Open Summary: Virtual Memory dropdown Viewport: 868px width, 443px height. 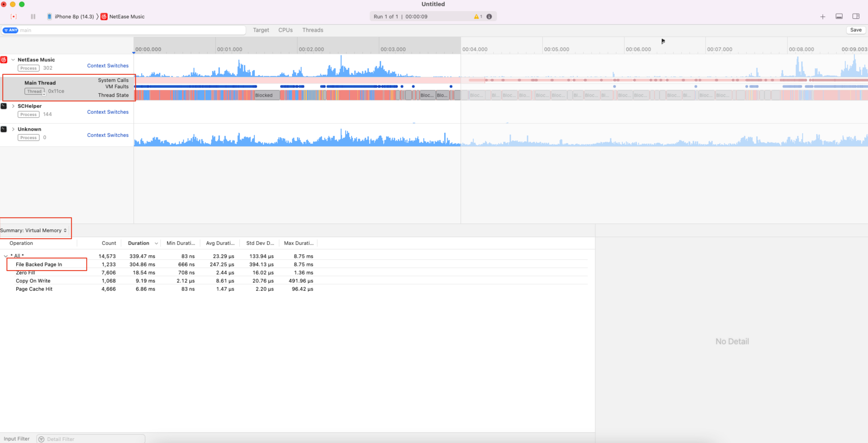[34, 230]
